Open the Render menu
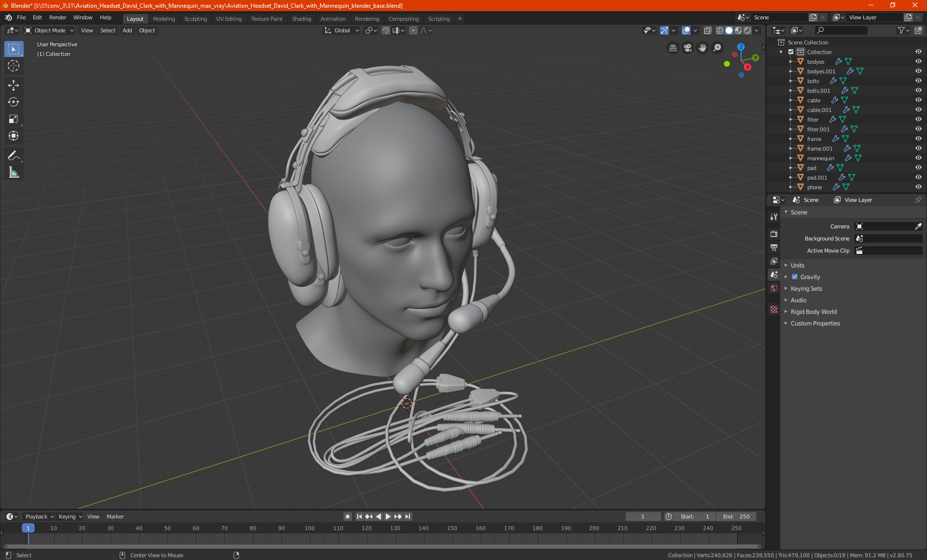The image size is (927, 560). [57, 17]
